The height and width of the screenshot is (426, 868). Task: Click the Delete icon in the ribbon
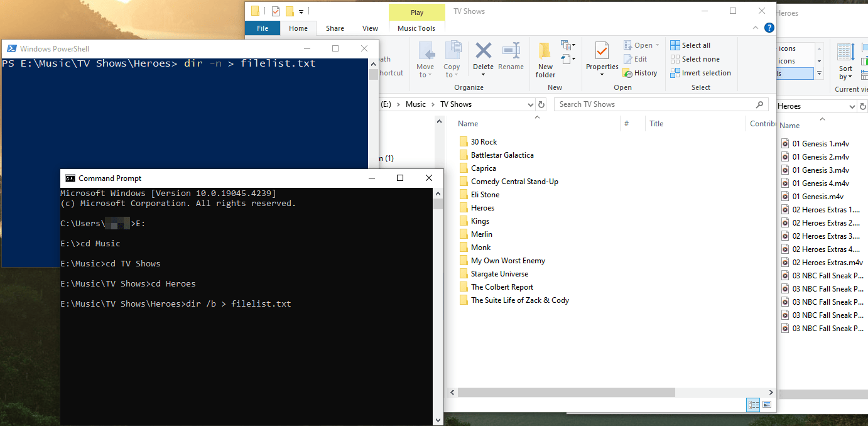point(483,52)
